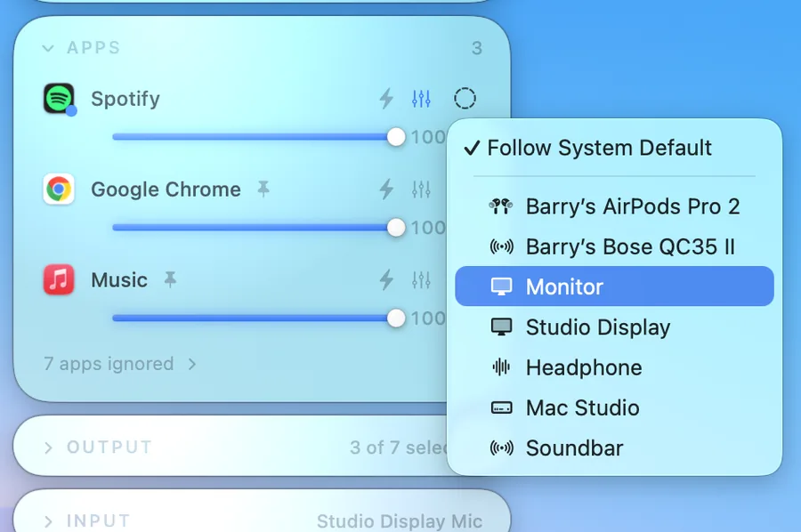Select Headphone as output device
801x532 pixels.
click(x=614, y=367)
